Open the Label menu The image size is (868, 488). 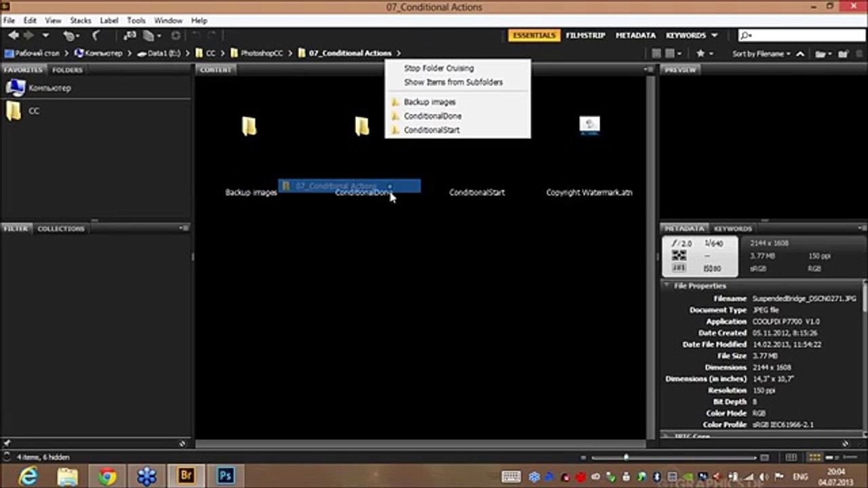click(109, 20)
